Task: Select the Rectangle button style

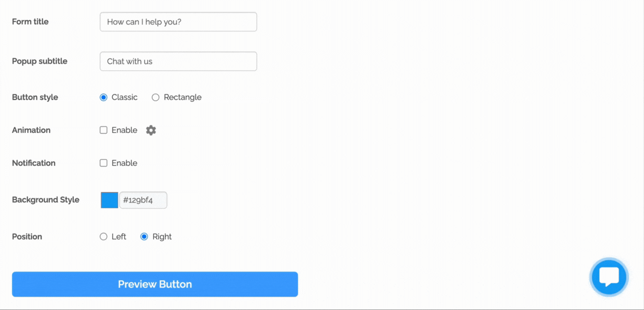Action: pyautogui.click(x=155, y=98)
